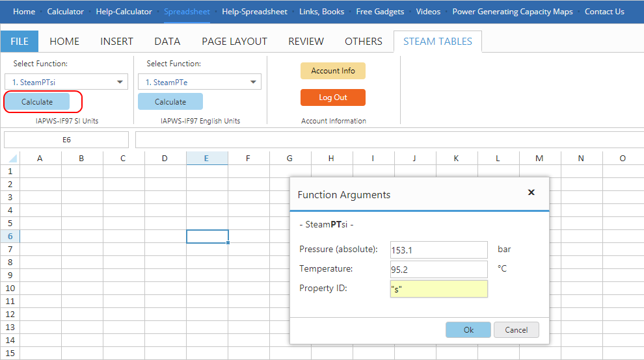Open Help-Spreadsheet in the top navigation
The height and width of the screenshot is (360, 644).
[x=255, y=12]
